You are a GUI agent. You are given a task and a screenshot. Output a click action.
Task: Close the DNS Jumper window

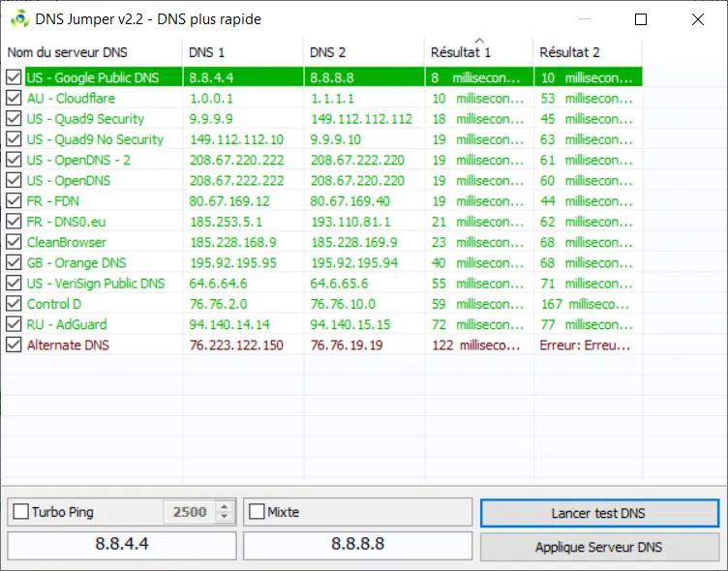tap(698, 19)
